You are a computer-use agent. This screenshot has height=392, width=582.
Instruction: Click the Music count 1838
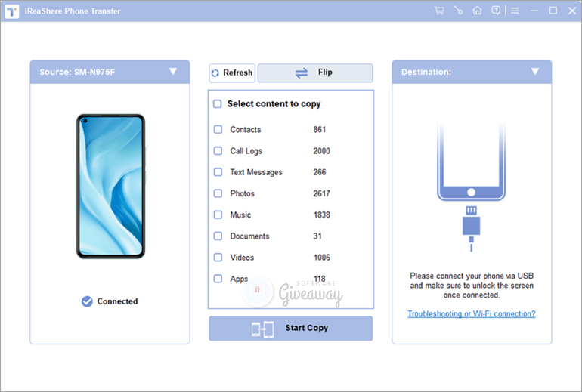pyautogui.click(x=322, y=215)
